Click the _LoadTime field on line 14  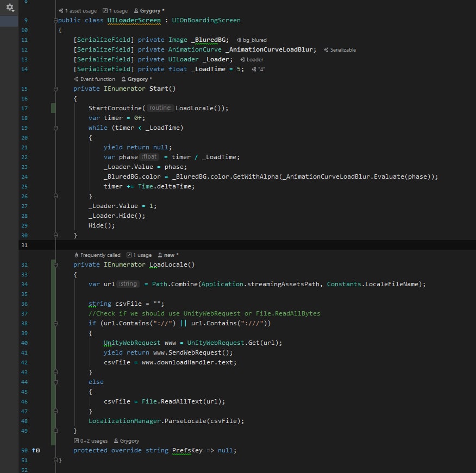(208, 69)
